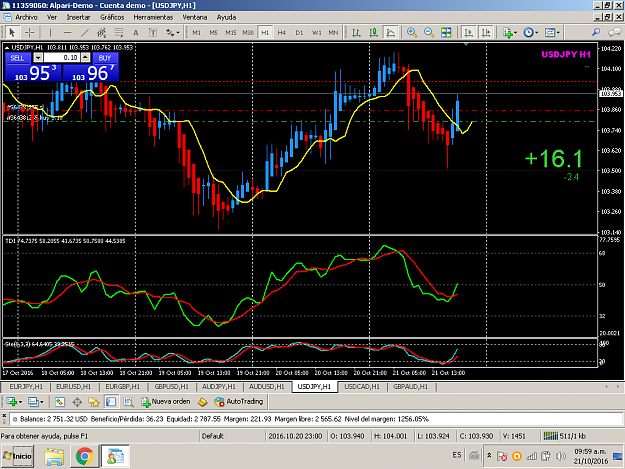Choose the text tool A
This screenshot has width=625, height=469.
136,32
